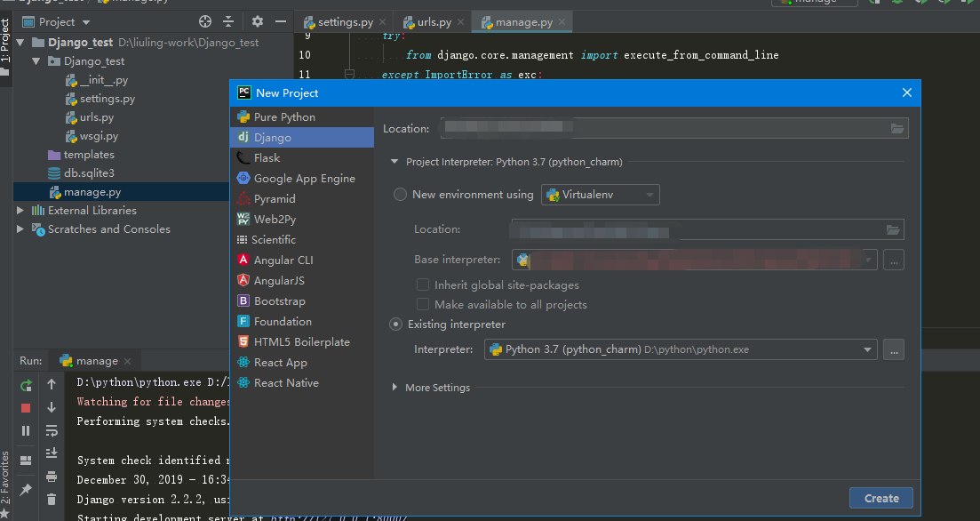The image size is (980, 521).
Task: Click Rerun icon in Run panel
Action: coord(26,386)
